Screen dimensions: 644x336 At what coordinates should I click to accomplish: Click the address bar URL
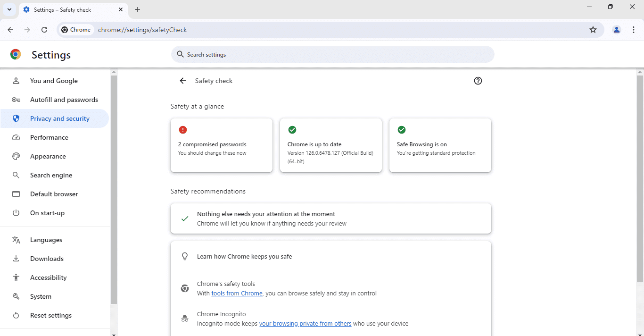(x=142, y=30)
